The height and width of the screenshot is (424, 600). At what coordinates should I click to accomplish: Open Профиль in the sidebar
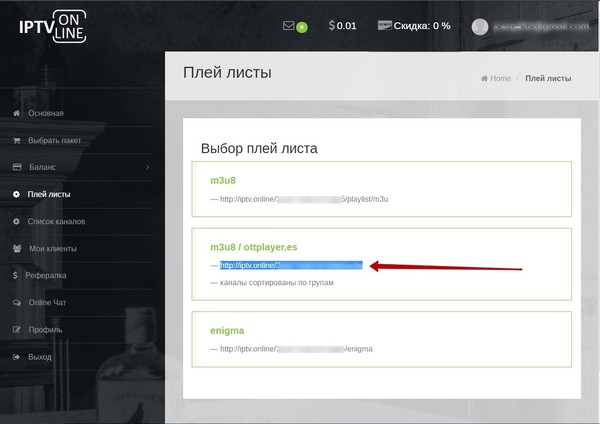click(45, 330)
